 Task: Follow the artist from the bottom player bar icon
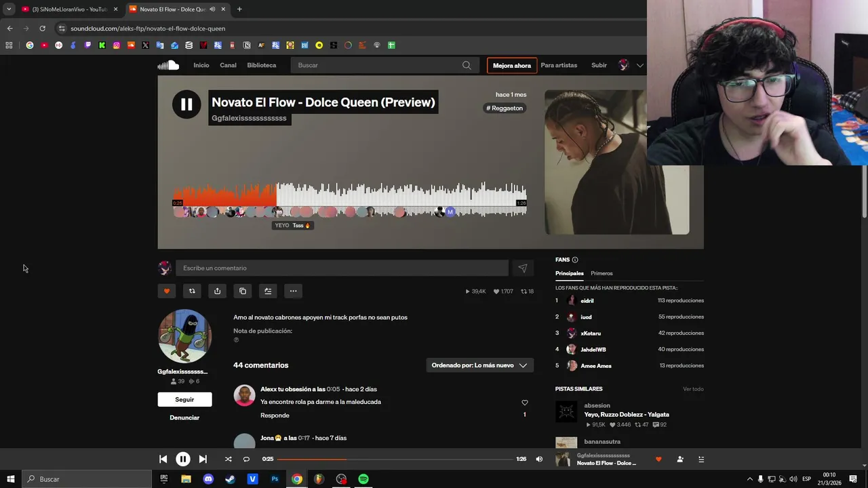coord(680,459)
